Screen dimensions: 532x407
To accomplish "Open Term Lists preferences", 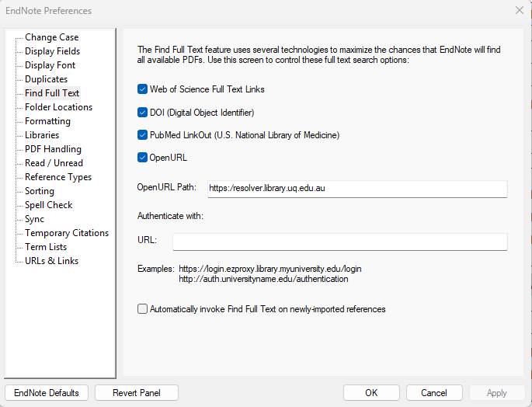I will tap(46, 247).
